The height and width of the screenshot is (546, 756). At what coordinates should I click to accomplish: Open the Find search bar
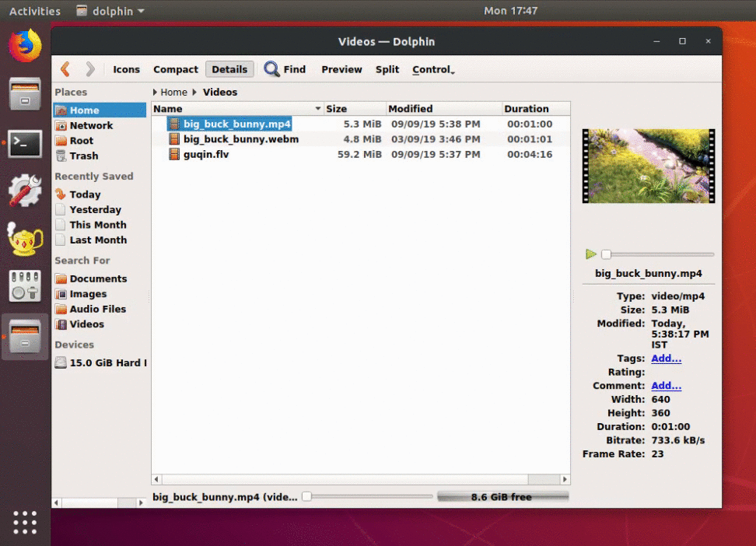pyautogui.click(x=285, y=69)
